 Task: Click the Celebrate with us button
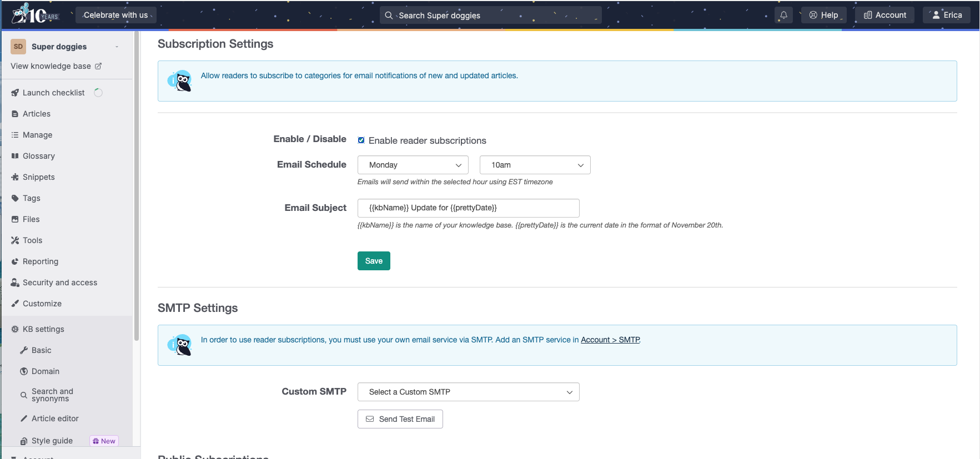pos(115,15)
